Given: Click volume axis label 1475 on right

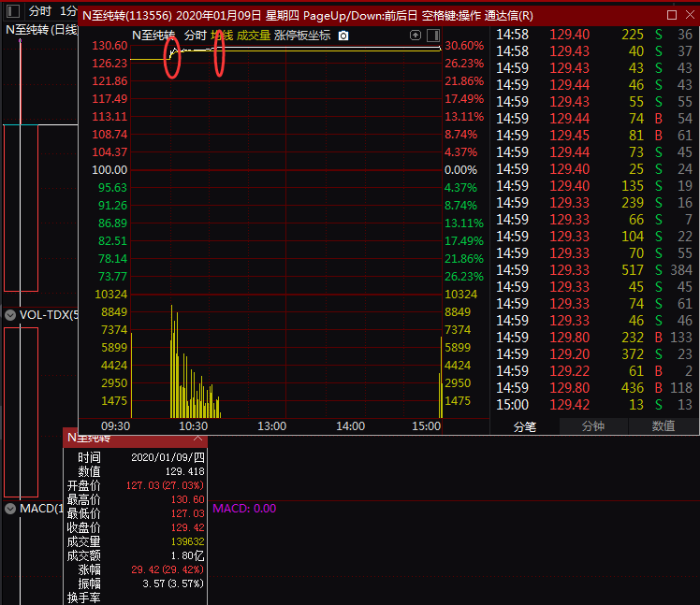Looking at the screenshot, I should tap(457, 400).
